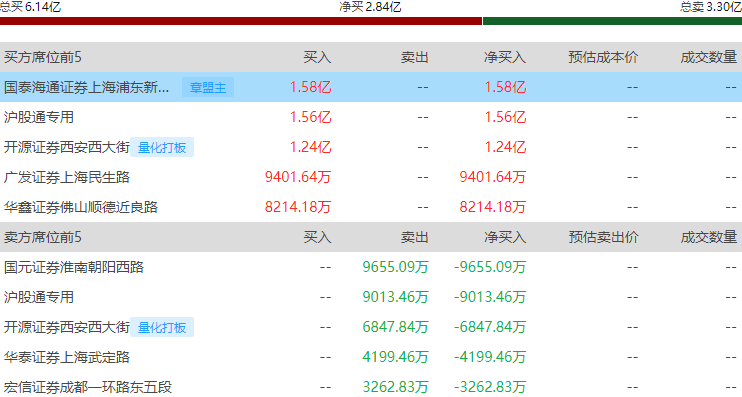Click sell amount 9013.46万 for 沪股通专用
This screenshot has width=742, height=397.
click(x=395, y=297)
